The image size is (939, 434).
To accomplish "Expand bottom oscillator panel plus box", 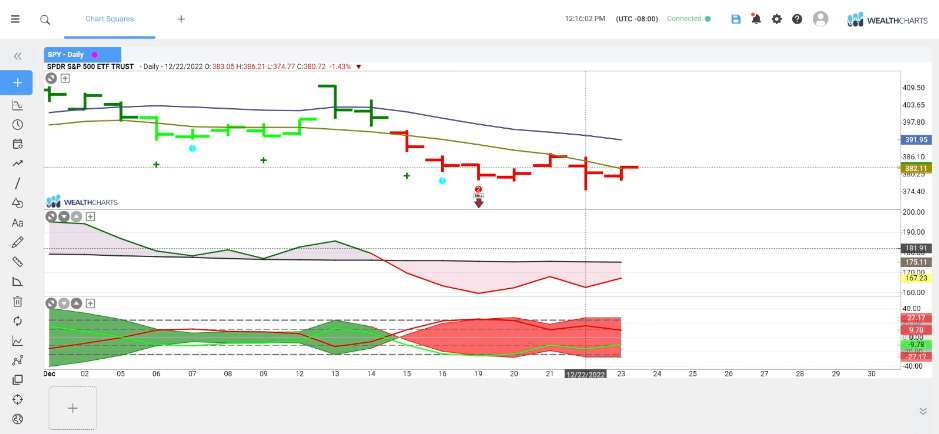I will pos(90,304).
